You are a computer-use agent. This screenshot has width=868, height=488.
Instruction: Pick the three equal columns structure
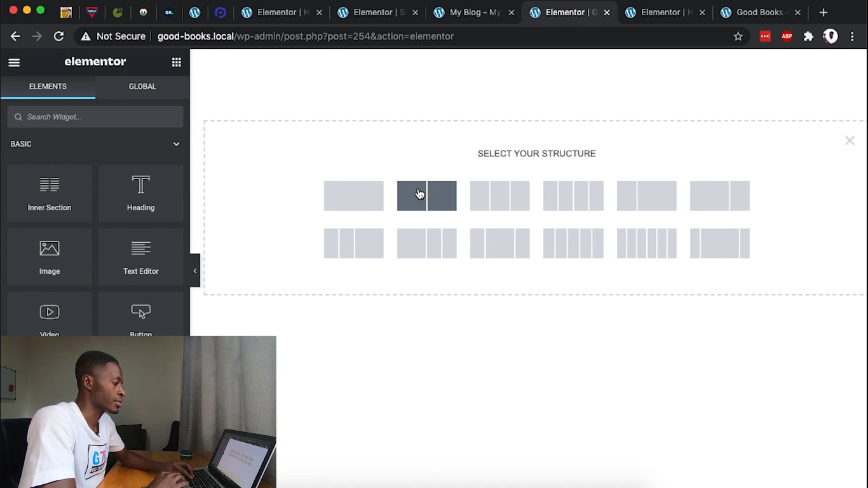pyautogui.click(x=500, y=196)
